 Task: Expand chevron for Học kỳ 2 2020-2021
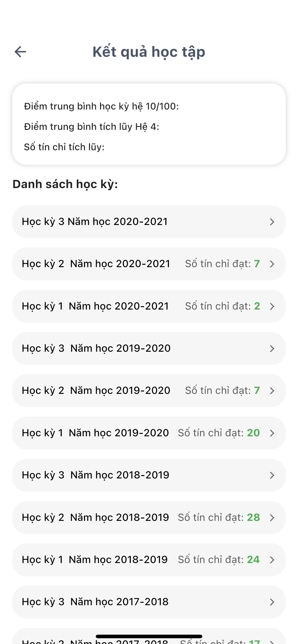point(272,264)
